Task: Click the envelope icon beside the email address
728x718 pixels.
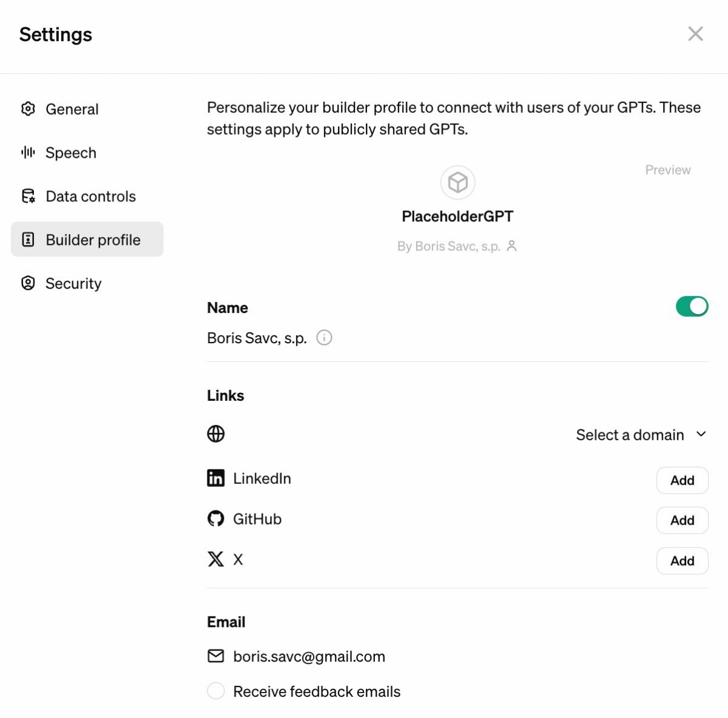Action: coord(216,656)
